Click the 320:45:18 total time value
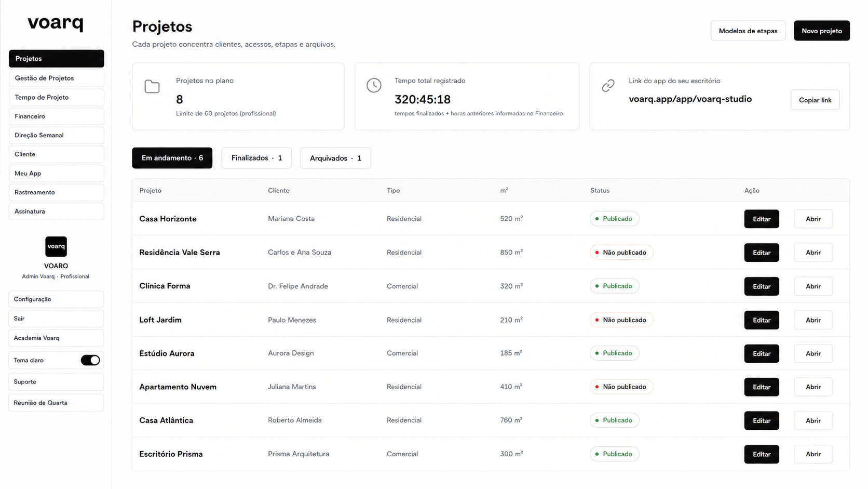Screen dimensions: 868x489 click(423, 99)
